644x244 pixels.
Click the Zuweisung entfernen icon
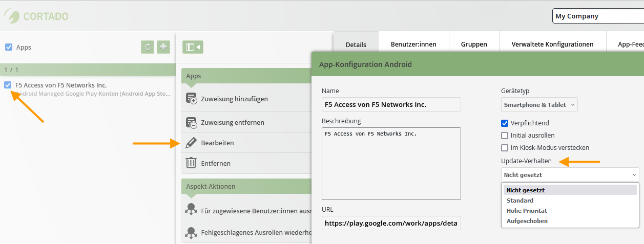pos(191,123)
